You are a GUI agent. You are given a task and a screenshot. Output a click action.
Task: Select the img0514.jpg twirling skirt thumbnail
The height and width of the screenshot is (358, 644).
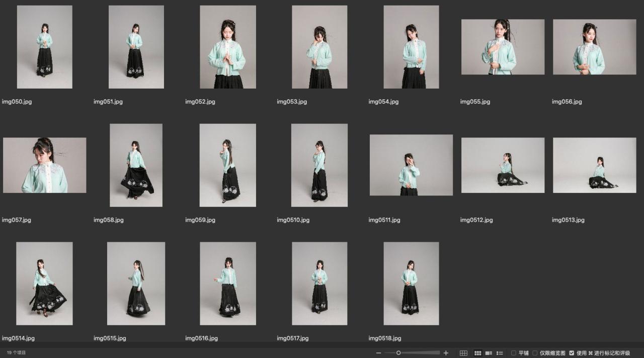tap(44, 283)
